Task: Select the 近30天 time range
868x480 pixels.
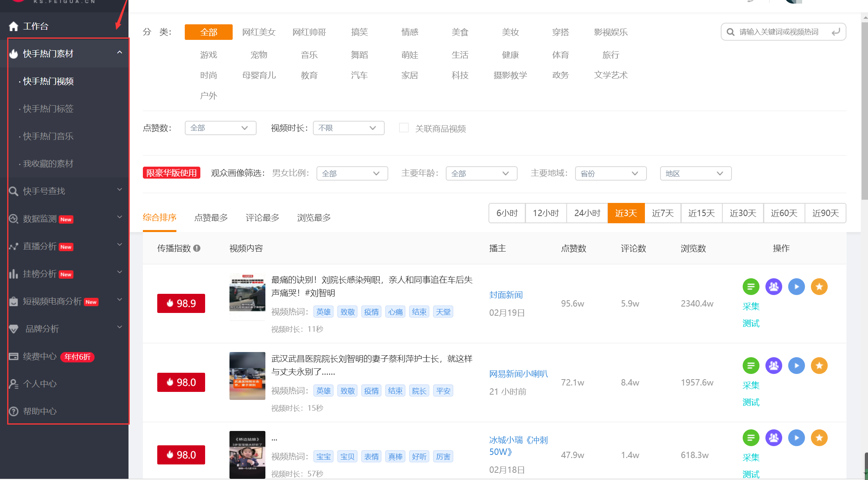Action: 743,213
